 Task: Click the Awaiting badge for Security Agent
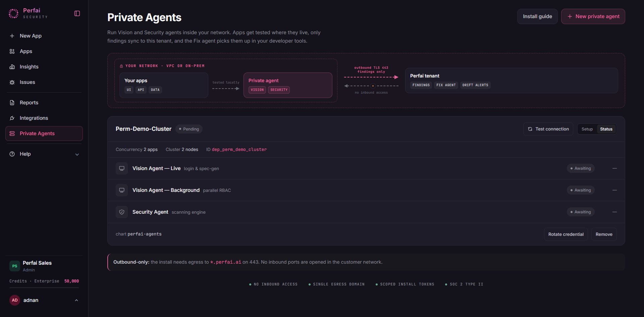[x=581, y=212]
